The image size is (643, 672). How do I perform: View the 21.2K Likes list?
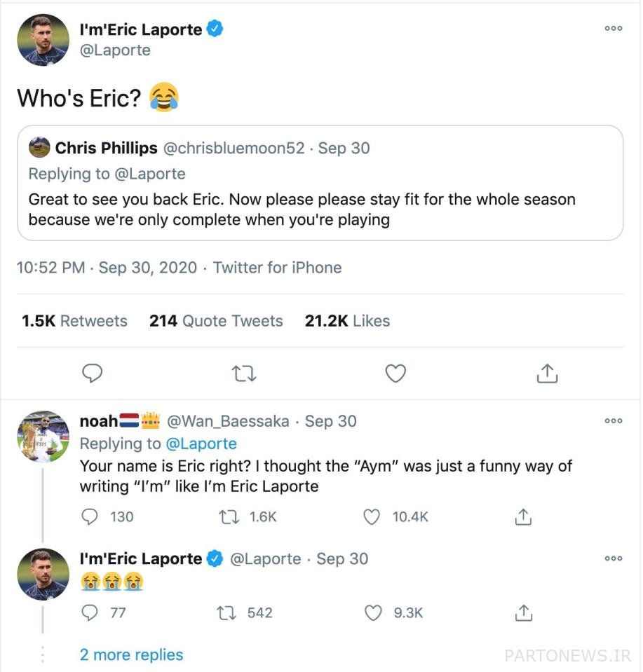[x=347, y=321]
